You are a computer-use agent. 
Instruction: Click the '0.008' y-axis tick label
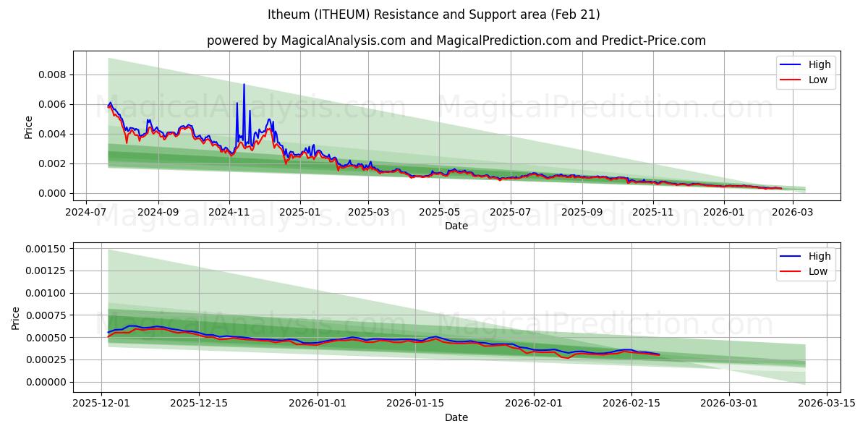point(52,75)
